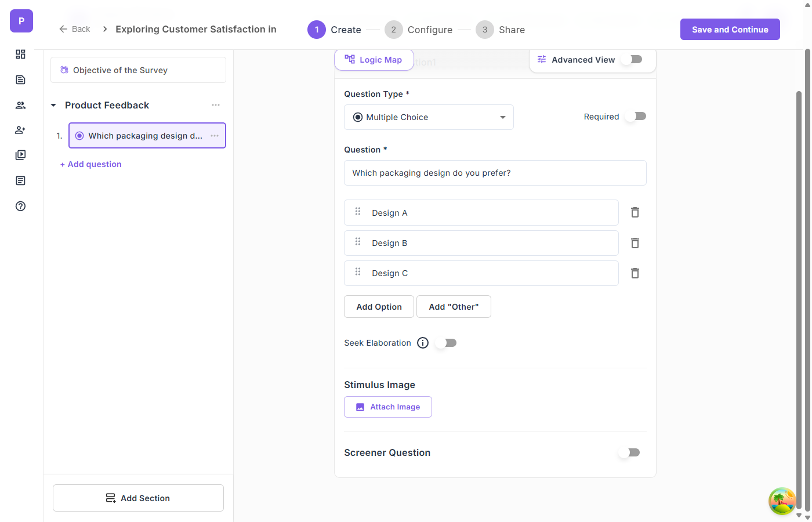Click the Add question link

pyautogui.click(x=91, y=164)
